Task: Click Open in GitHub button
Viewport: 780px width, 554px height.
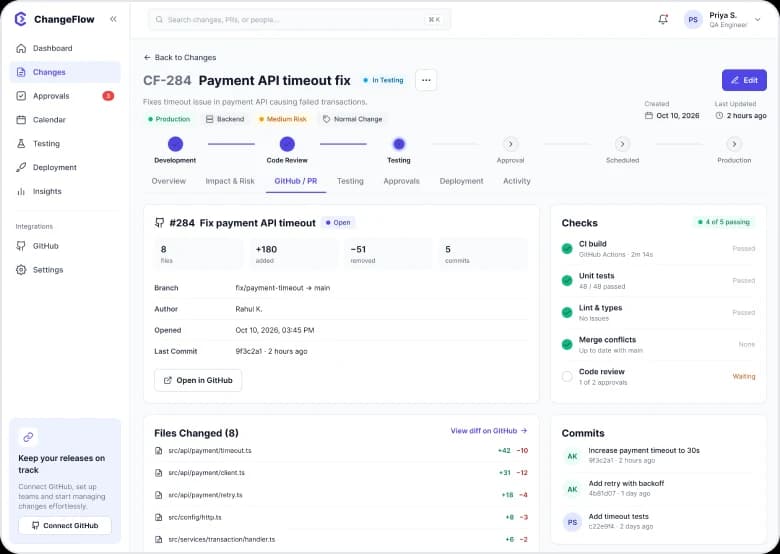Action: coord(198,380)
